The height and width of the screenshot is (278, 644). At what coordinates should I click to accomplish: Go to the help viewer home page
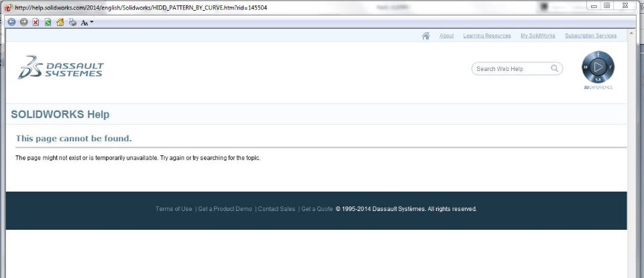pyautogui.click(x=60, y=23)
